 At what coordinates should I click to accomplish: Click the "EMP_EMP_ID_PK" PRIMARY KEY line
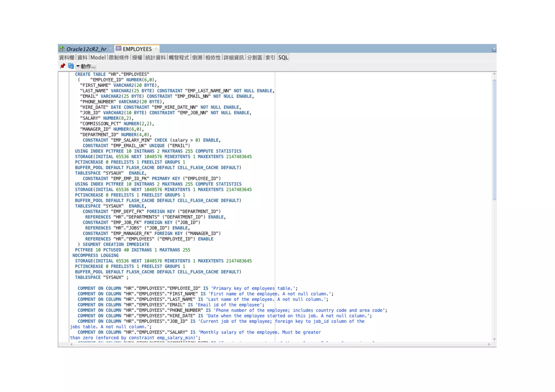point(151,179)
